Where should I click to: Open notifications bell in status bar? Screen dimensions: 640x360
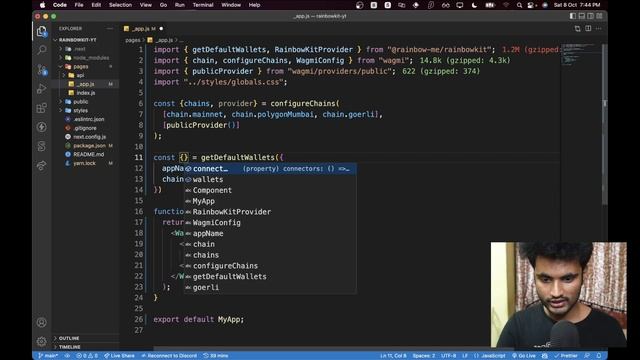coord(599,356)
